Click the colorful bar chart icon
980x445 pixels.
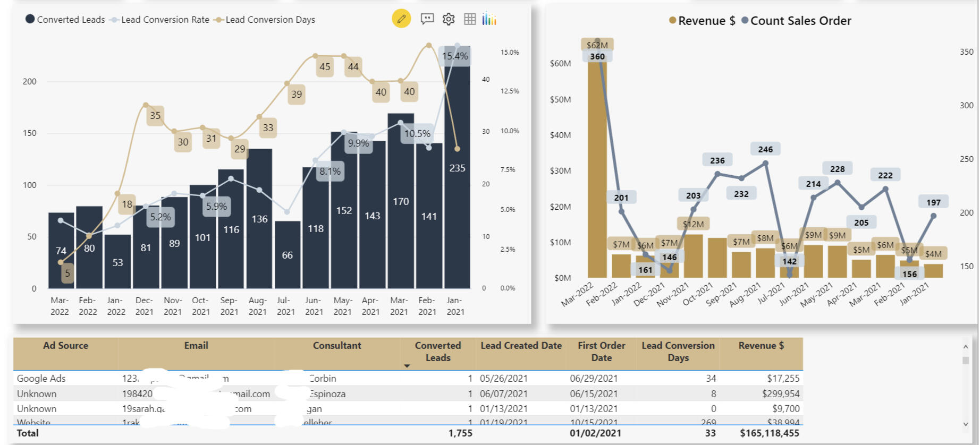[x=489, y=19]
